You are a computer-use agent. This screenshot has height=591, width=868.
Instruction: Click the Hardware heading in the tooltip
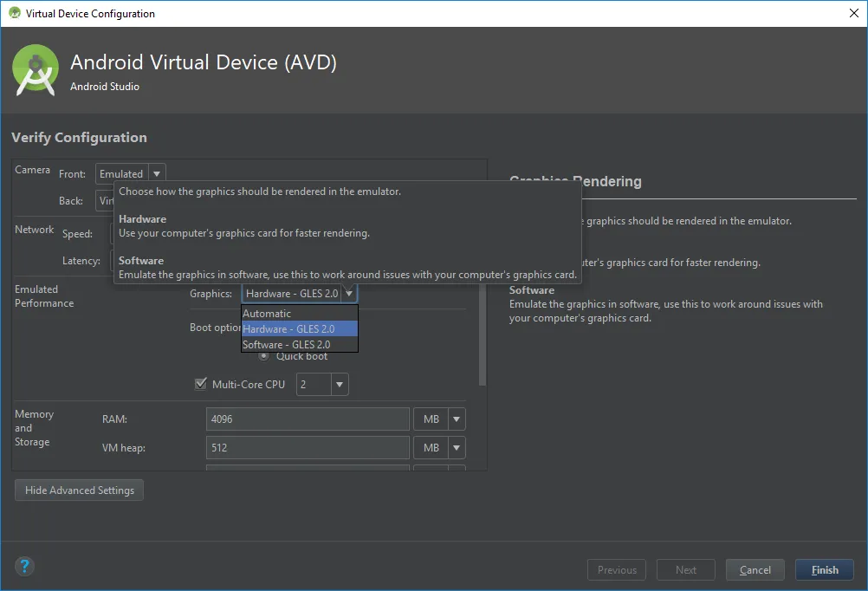click(x=142, y=218)
